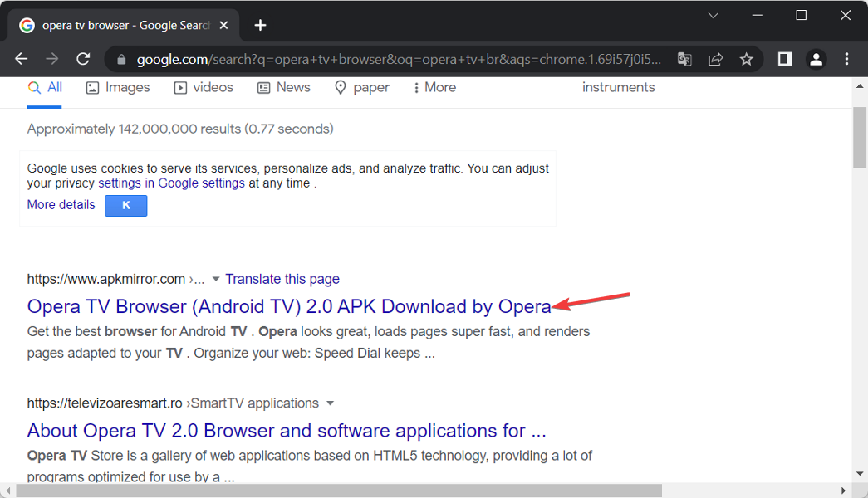Open a new tab

coord(260,26)
